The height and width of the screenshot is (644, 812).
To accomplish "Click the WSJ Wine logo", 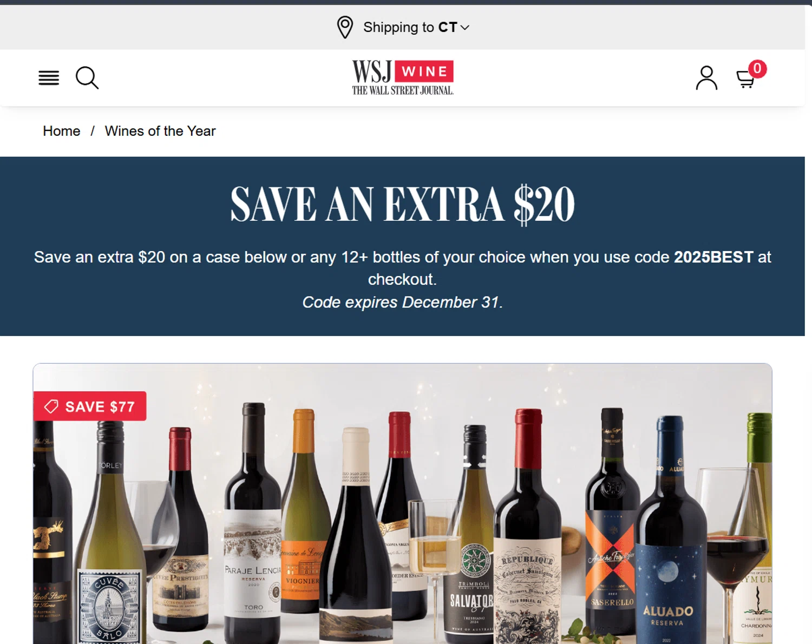I will coord(403,77).
